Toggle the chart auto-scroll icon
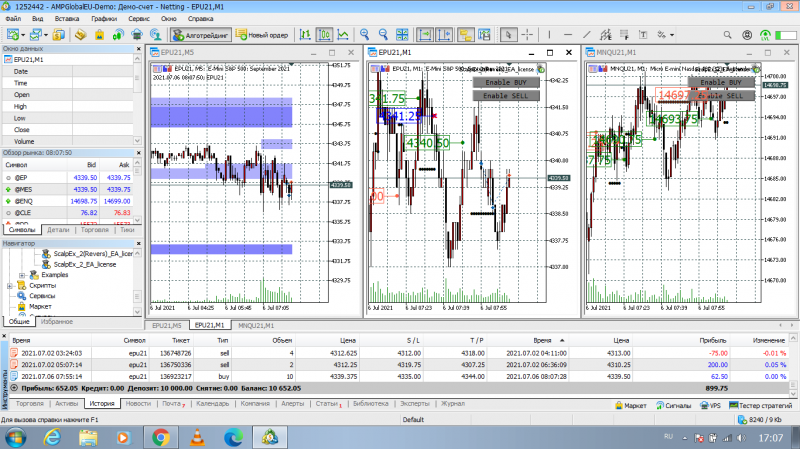Screen dimensions: 800x449 click(x=425, y=35)
